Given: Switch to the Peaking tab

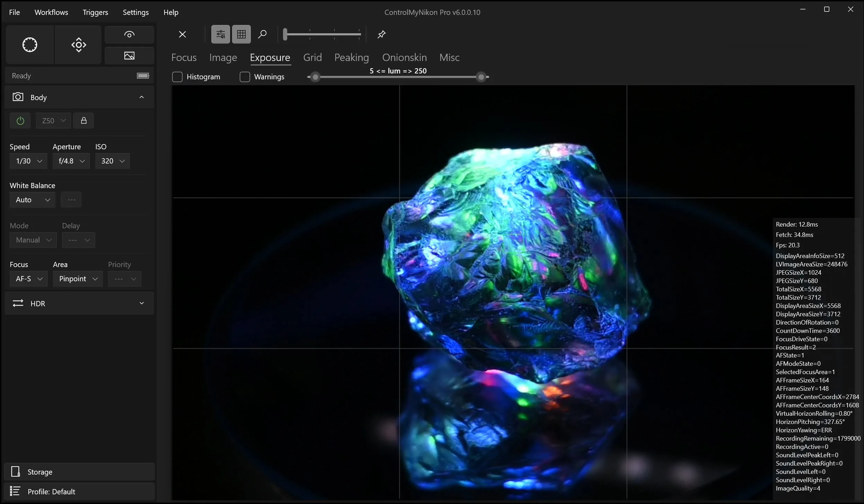Looking at the screenshot, I should [x=351, y=58].
